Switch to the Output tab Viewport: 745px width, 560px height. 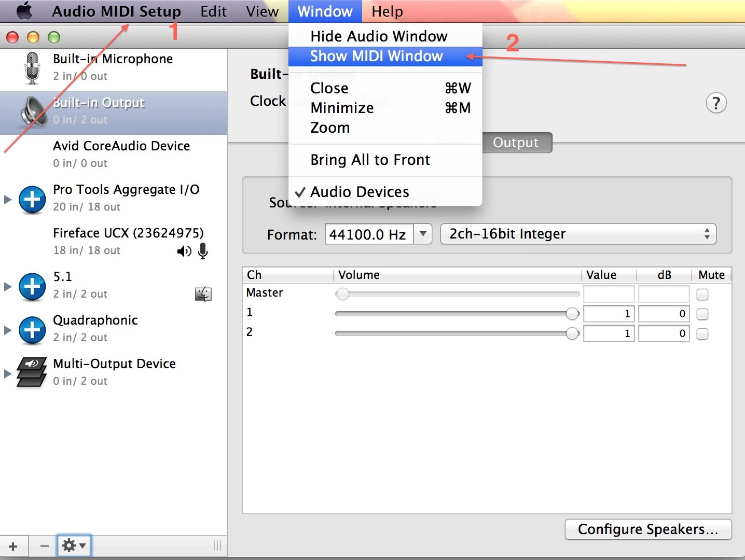[516, 143]
